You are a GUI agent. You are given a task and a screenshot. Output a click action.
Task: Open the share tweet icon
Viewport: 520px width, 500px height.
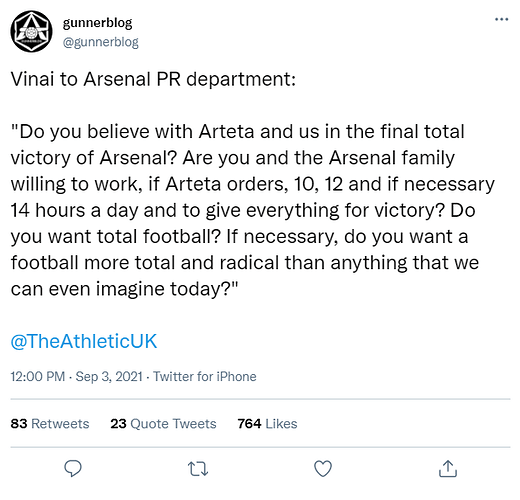pyautogui.click(x=448, y=468)
